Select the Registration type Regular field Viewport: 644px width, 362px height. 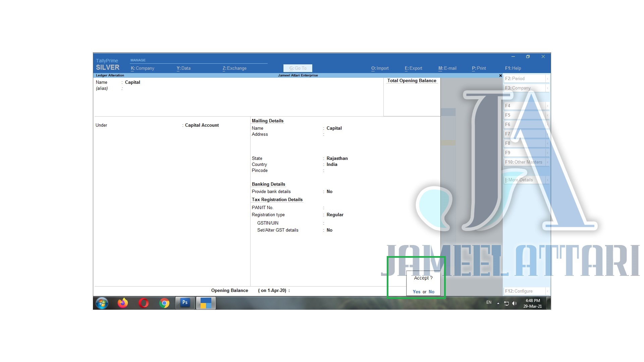click(x=335, y=215)
